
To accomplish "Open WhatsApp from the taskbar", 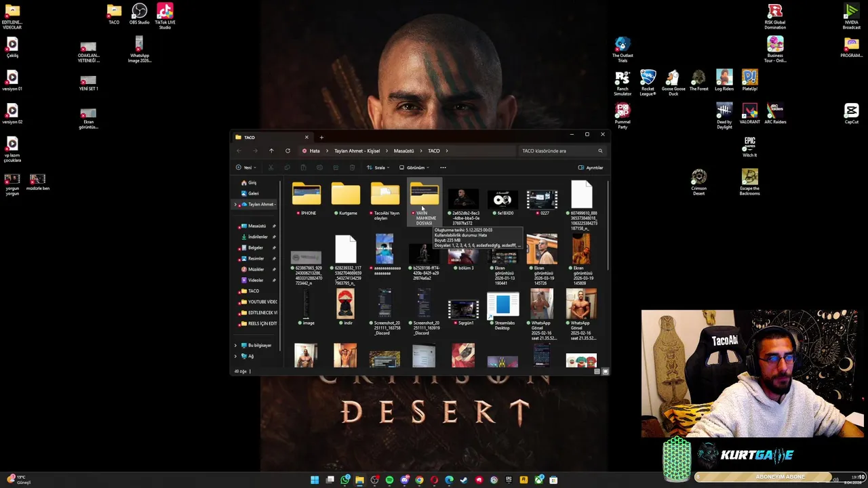I will (344, 480).
